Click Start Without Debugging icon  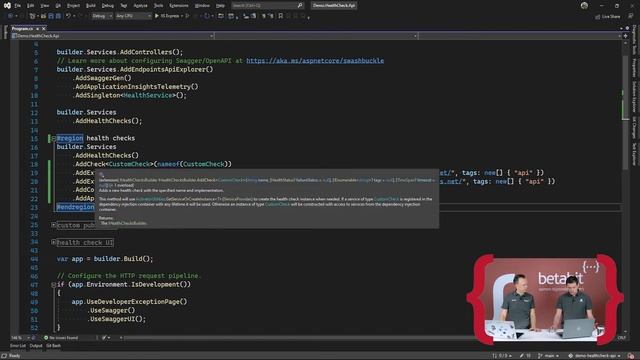point(187,16)
